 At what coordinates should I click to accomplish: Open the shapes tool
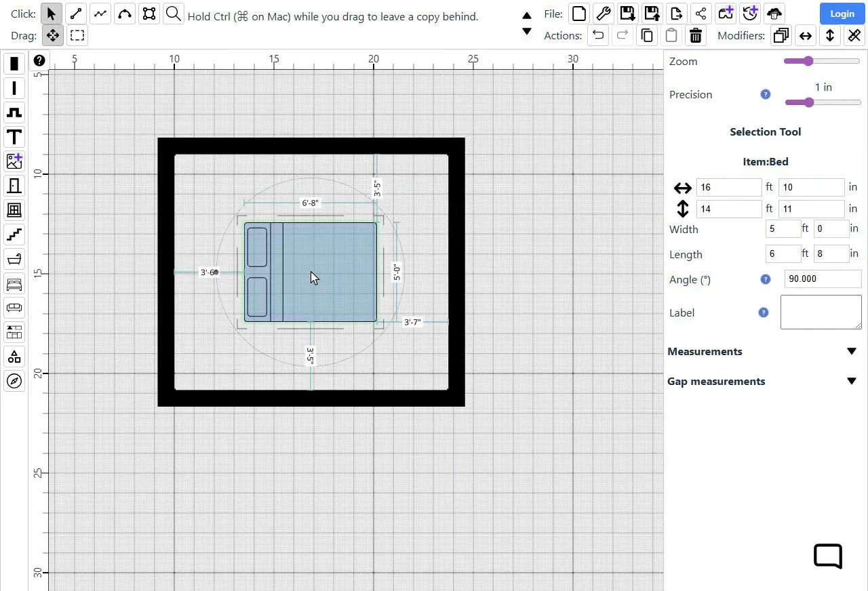[x=14, y=356]
